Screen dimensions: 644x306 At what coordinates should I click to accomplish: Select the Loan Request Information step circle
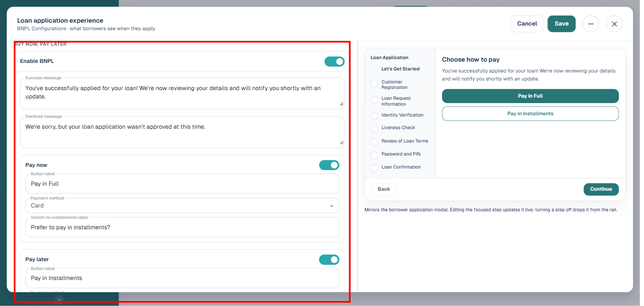[x=375, y=100]
